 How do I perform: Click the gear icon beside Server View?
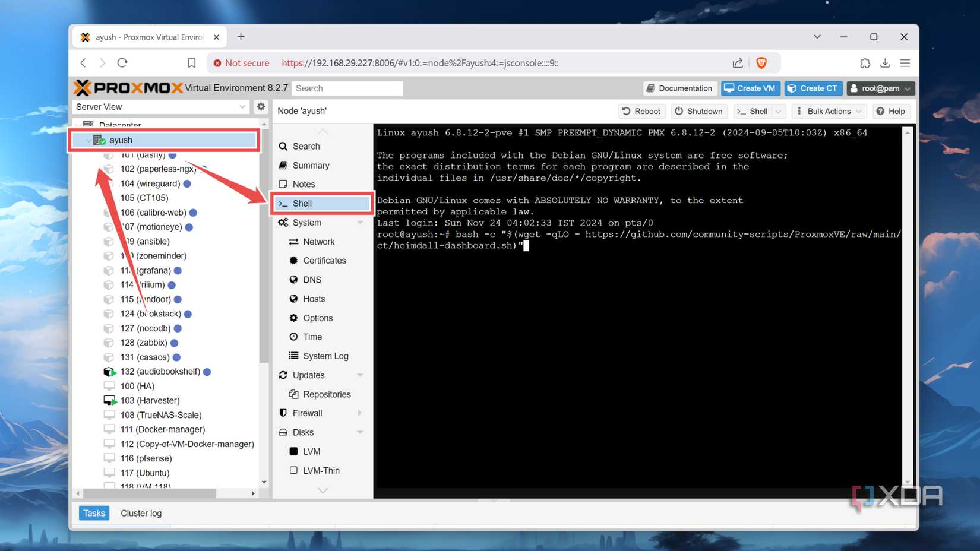[x=261, y=106]
